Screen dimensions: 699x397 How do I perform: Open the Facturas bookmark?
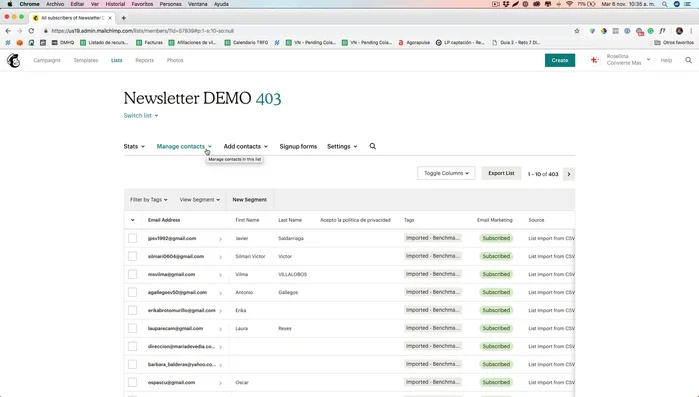tap(149, 43)
